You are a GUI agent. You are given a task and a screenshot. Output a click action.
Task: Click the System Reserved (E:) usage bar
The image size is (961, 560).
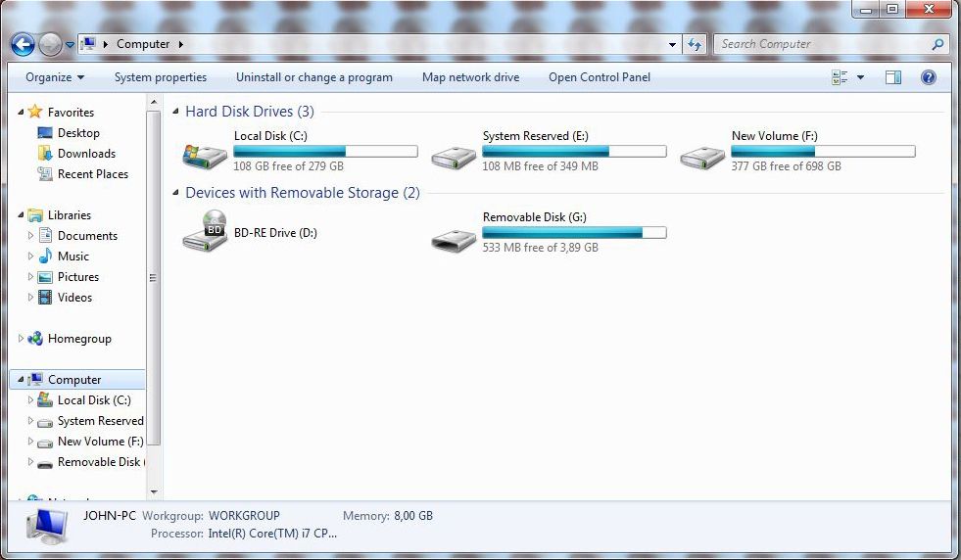(x=574, y=152)
